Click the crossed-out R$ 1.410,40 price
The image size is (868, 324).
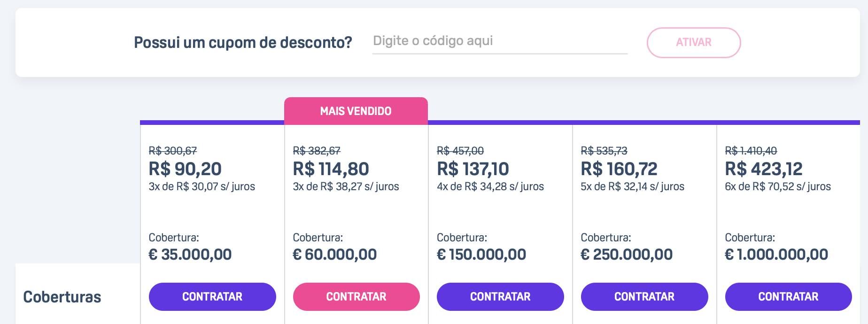(751, 151)
